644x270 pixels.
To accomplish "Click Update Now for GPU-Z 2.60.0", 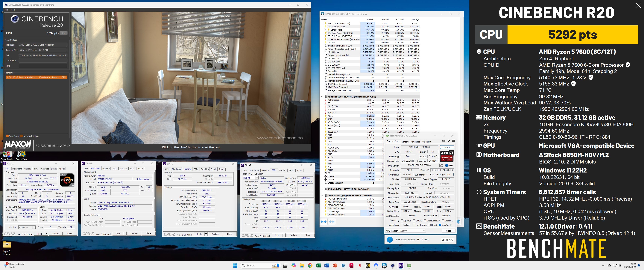I will (447, 240).
